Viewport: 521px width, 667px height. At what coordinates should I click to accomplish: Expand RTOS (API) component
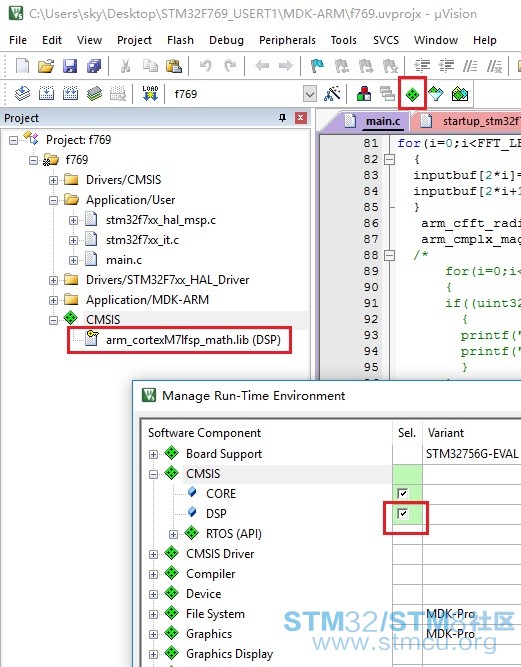point(173,534)
